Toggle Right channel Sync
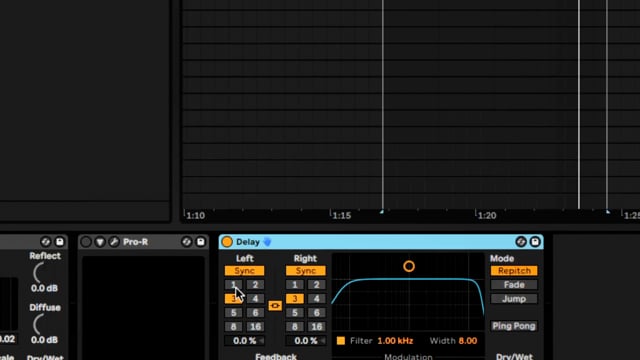The image size is (640, 360). tap(306, 271)
